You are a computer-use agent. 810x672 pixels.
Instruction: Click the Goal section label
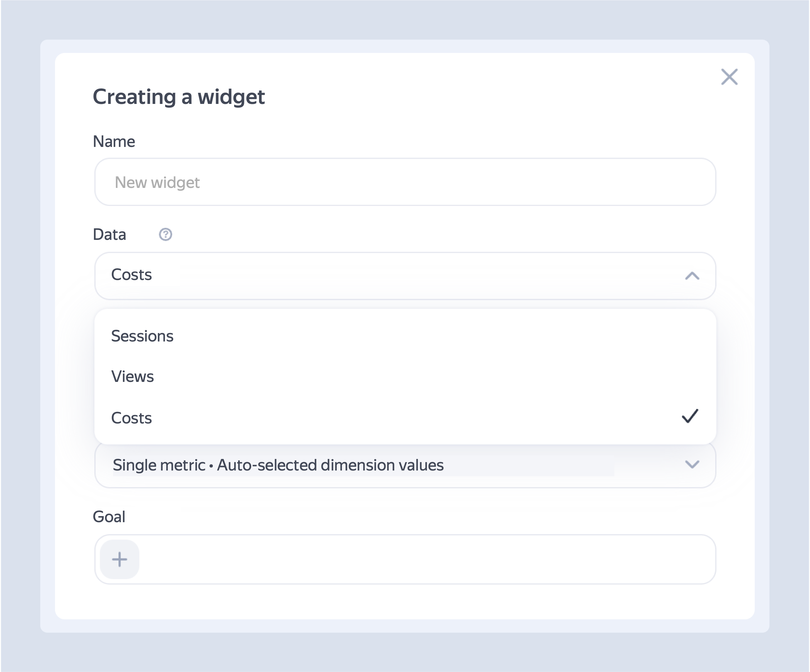pyautogui.click(x=109, y=517)
